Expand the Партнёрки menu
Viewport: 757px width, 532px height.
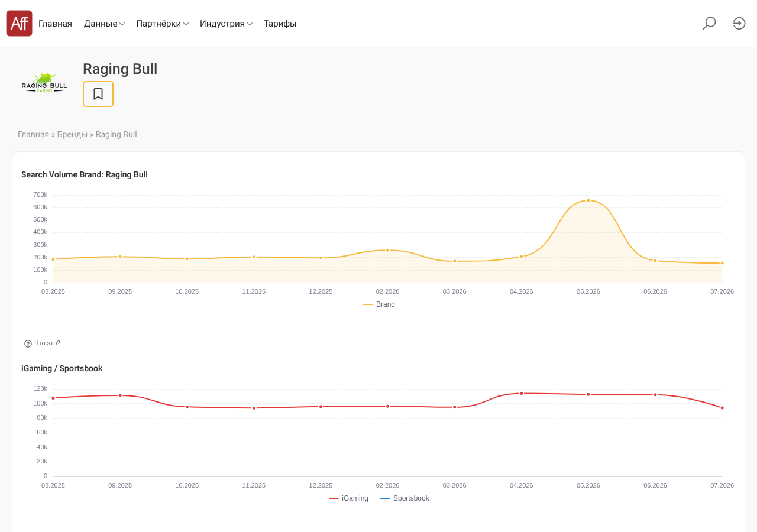pyautogui.click(x=162, y=24)
